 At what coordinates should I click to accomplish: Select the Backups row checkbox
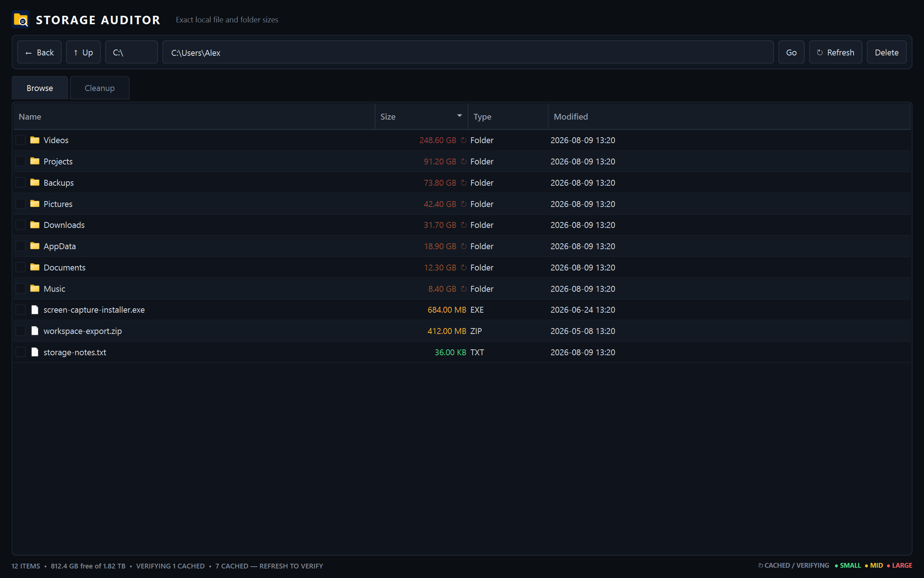21,182
